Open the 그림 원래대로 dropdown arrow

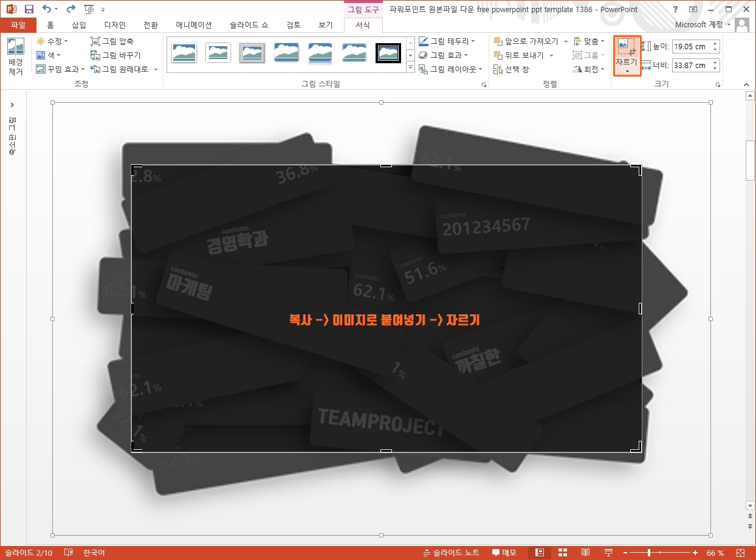156,69
